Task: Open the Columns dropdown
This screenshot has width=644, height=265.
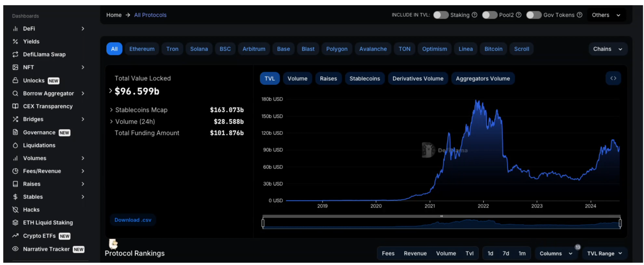Action: 556,253
